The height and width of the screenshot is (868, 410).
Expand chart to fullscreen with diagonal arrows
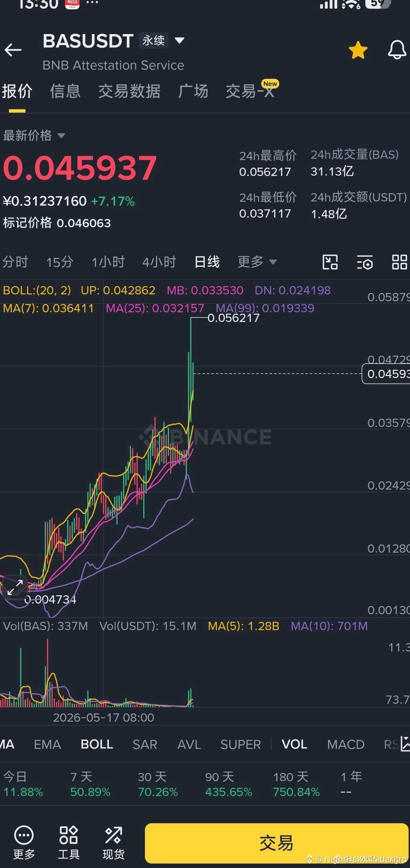pyautogui.click(x=15, y=587)
